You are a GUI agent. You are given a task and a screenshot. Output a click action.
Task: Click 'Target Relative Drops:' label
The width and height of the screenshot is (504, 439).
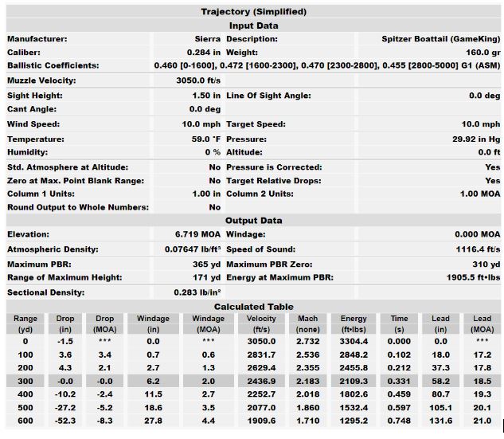(x=274, y=181)
